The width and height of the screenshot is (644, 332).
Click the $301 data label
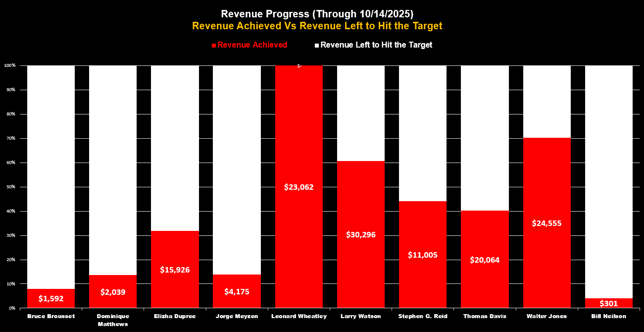click(x=608, y=303)
